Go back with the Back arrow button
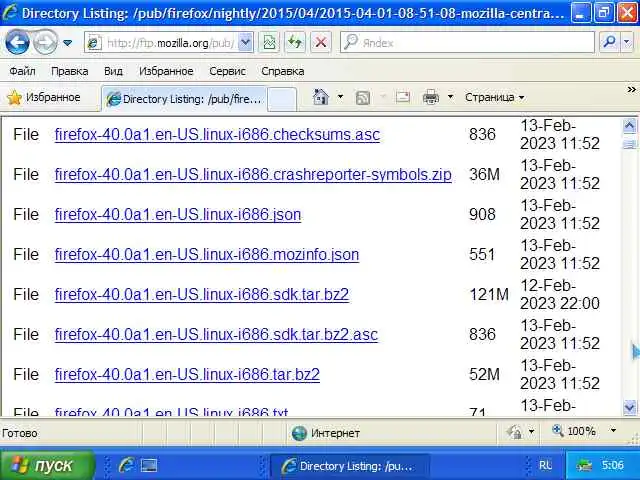The height and width of the screenshot is (480, 640). tap(17, 42)
